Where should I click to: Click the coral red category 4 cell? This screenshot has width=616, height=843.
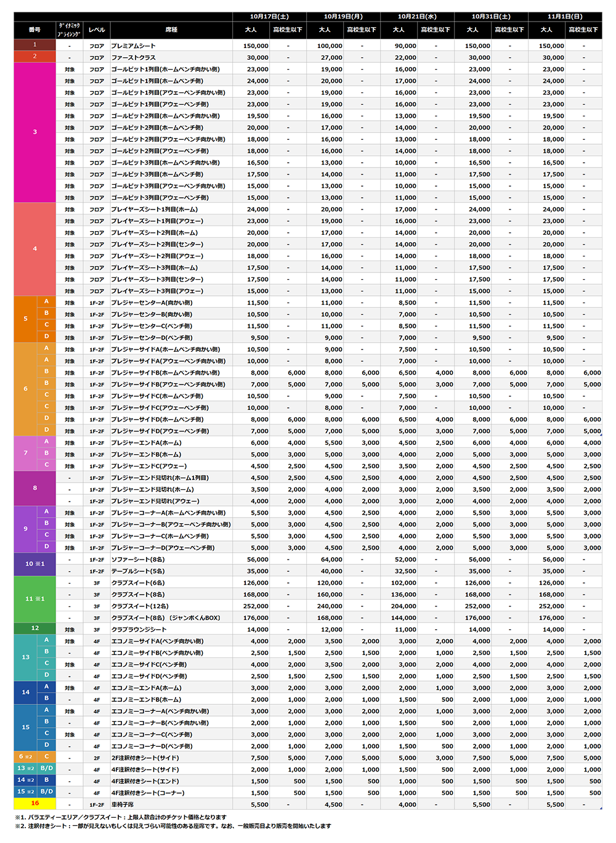click(34, 249)
